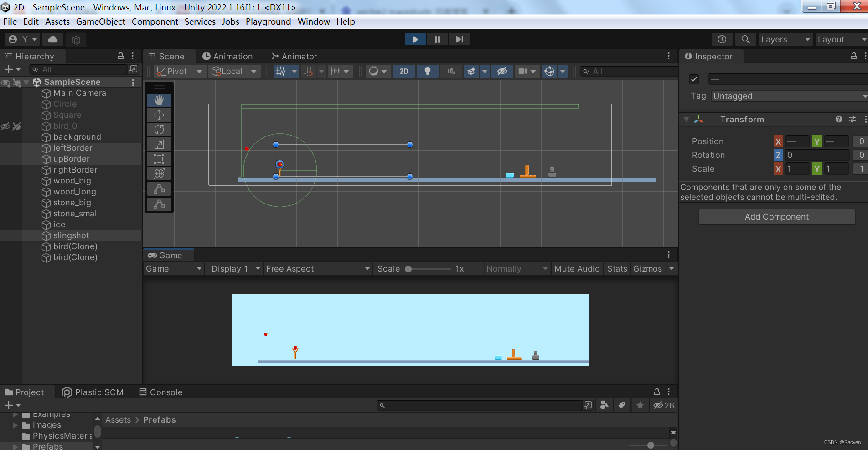The width and height of the screenshot is (868, 450).
Task: Switch to the Animator tab
Action: click(x=294, y=57)
